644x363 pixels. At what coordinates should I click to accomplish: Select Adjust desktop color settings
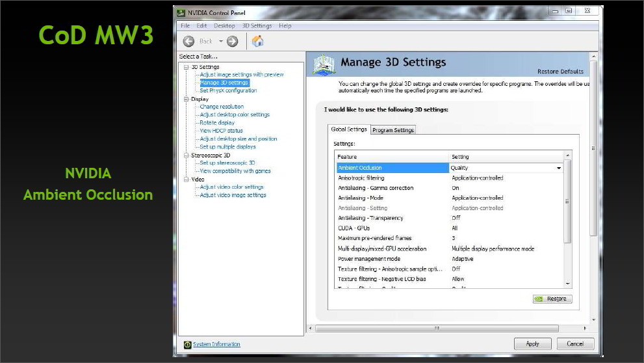click(x=235, y=114)
